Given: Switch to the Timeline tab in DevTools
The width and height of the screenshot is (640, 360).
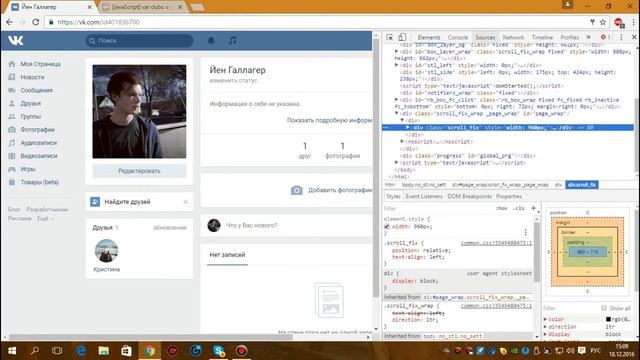Looking at the screenshot, I should click(x=542, y=37).
